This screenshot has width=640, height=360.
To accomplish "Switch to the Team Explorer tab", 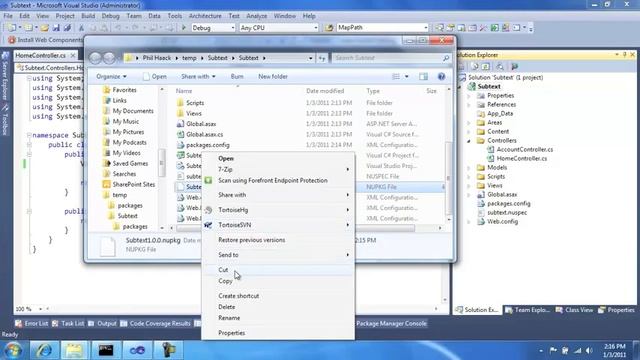I will tap(527, 310).
